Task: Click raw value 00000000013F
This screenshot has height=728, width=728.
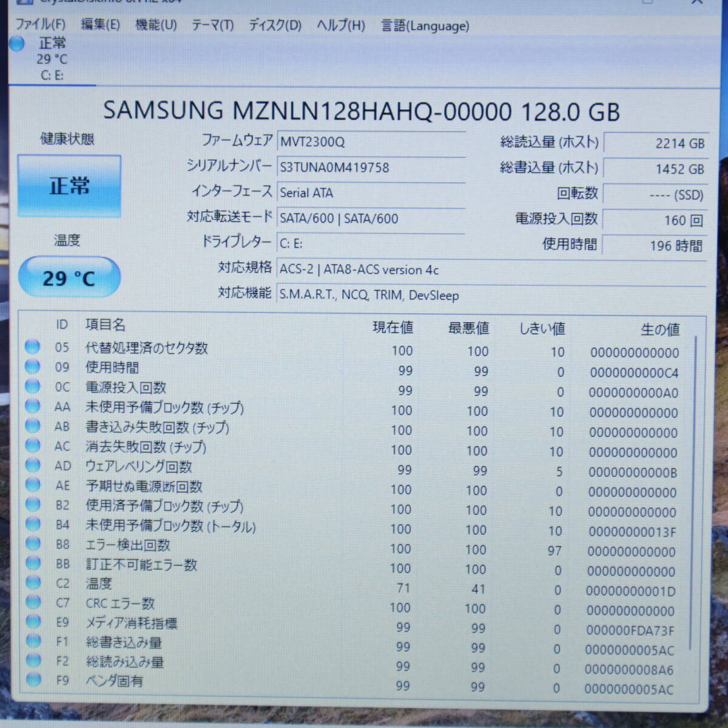Action: [x=632, y=532]
